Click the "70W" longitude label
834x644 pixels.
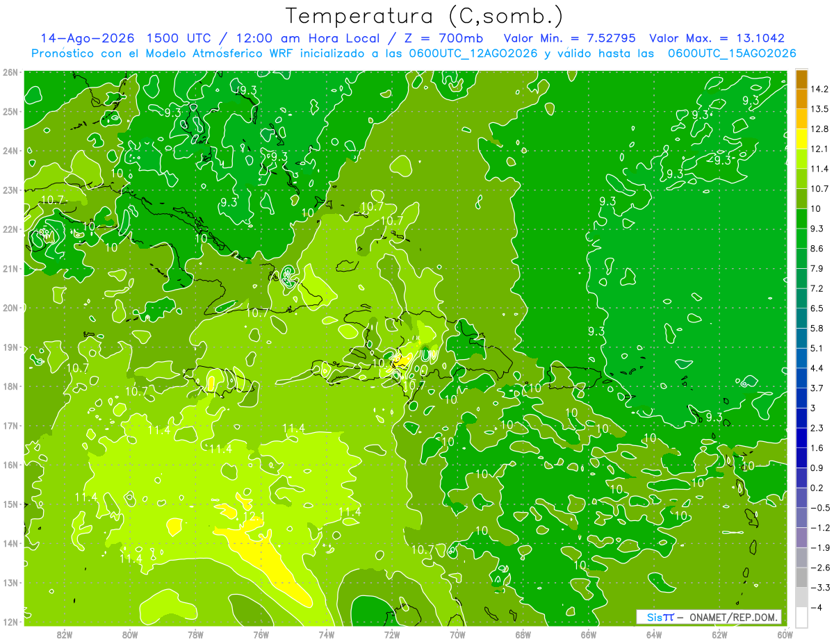[x=457, y=634]
